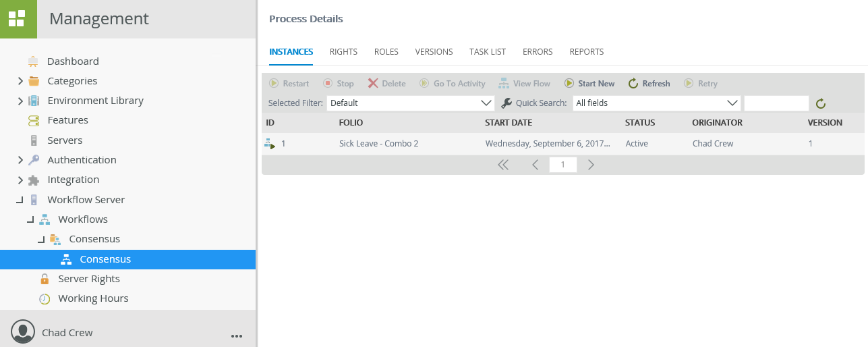The height and width of the screenshot is (347, 868).
Task: Sort by START DATE column header
Action: pyautogui.click(x=509, y=123)
